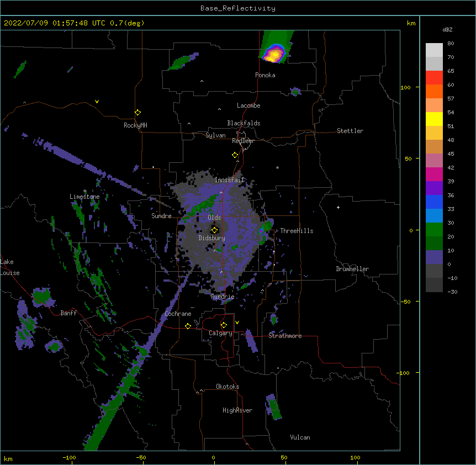Click the yellow marker south of RedDeer
This screenshot has height=465, width=476.
tap(235, 155)
